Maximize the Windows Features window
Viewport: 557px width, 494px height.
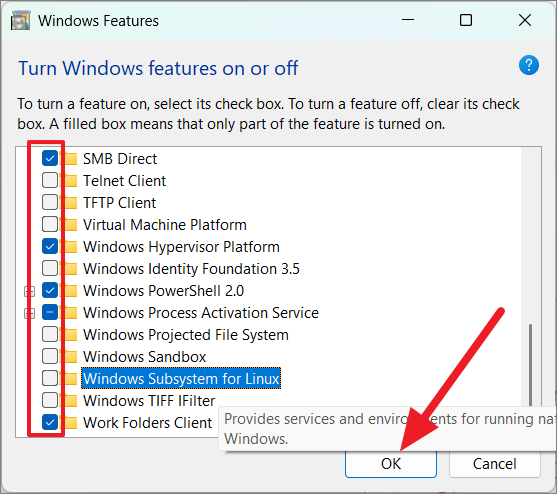466,20
